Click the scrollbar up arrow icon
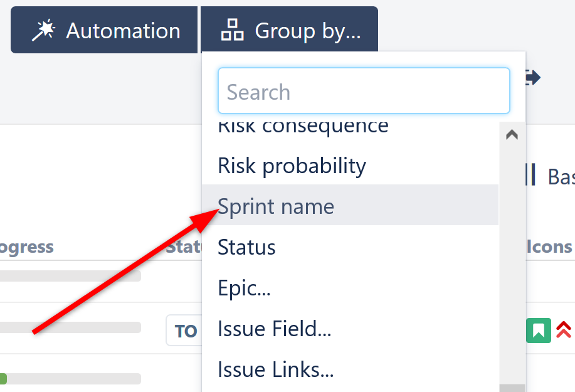 click(512, 134)
